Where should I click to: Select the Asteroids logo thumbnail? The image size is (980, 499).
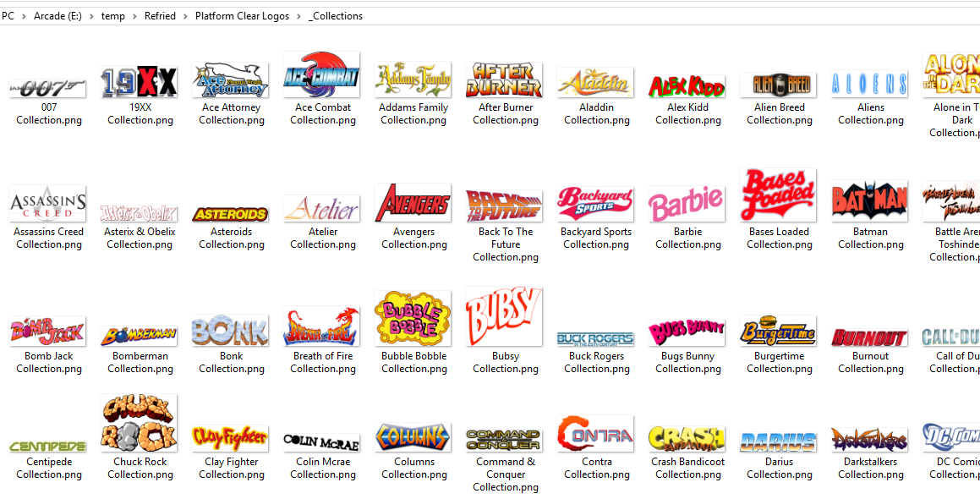click(230, 214)
